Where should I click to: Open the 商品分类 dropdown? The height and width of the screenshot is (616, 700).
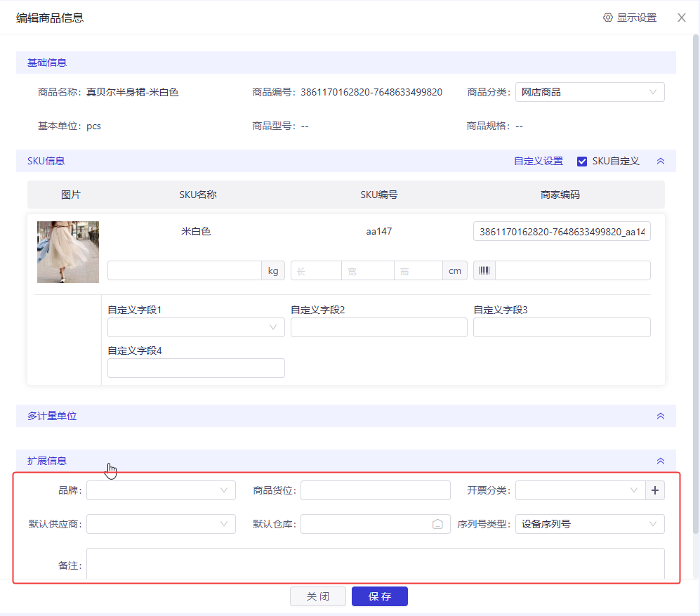click(590, 92)
